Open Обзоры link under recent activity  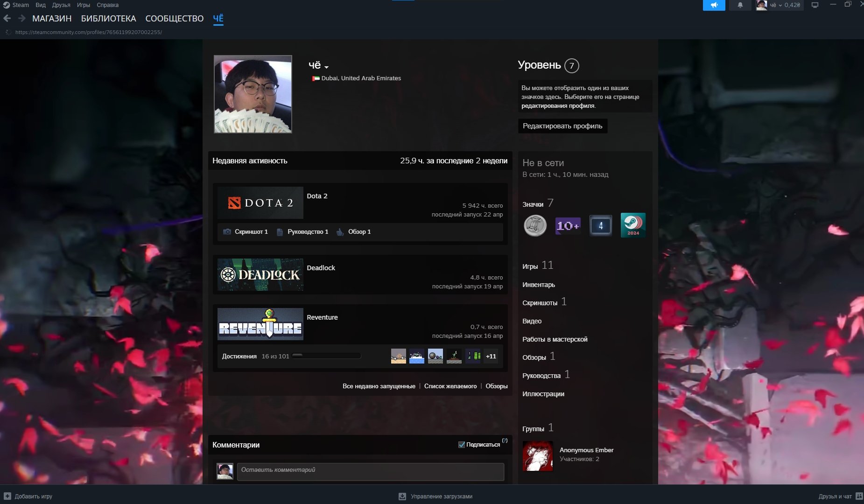click(x=497, y=386)
